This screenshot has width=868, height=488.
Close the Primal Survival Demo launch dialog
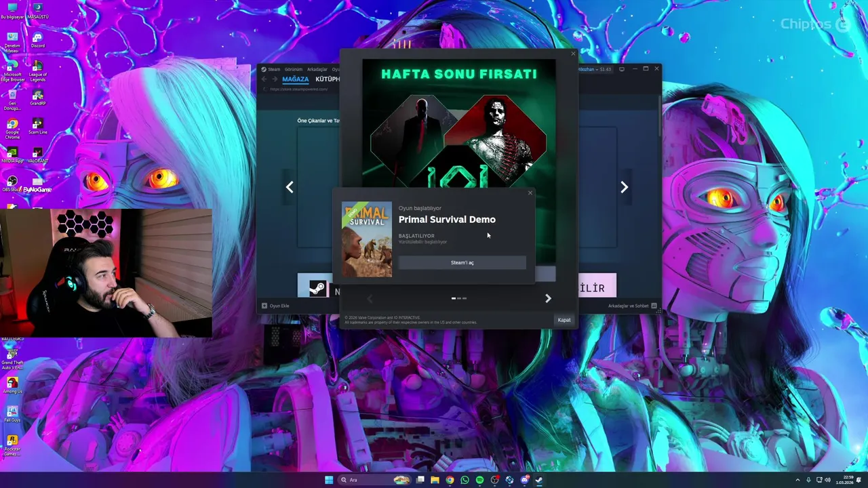(x=530, y=193)
